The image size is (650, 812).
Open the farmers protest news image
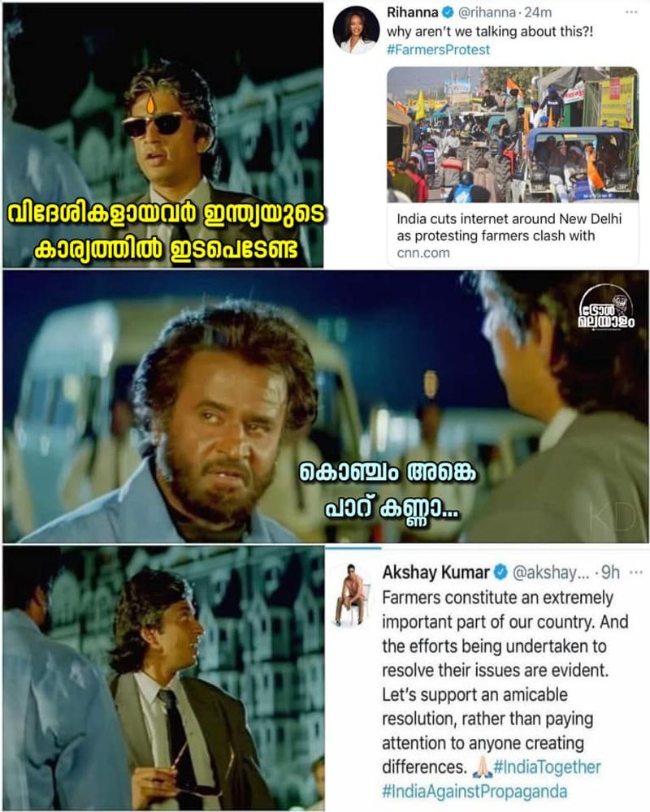coord(513,135)
